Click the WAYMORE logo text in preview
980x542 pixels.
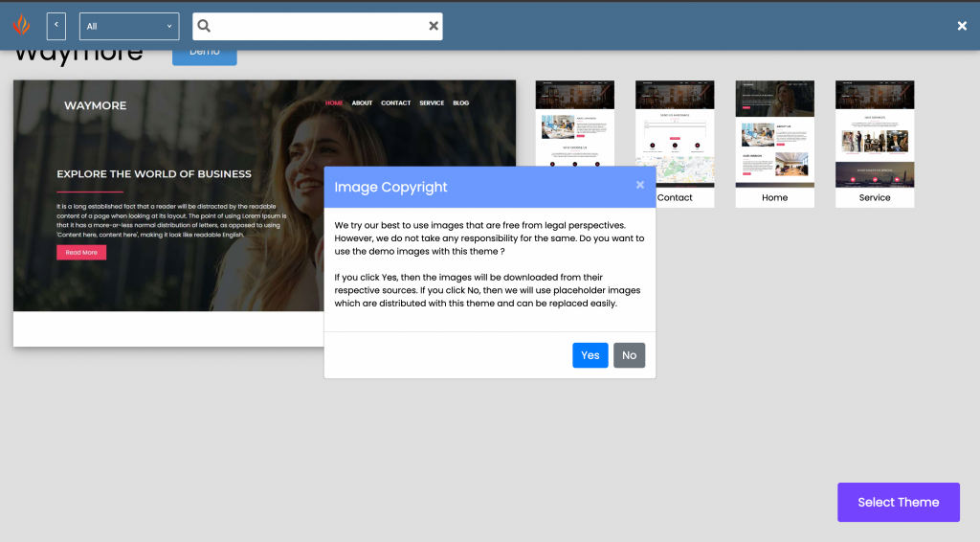[x=95, y=105]
